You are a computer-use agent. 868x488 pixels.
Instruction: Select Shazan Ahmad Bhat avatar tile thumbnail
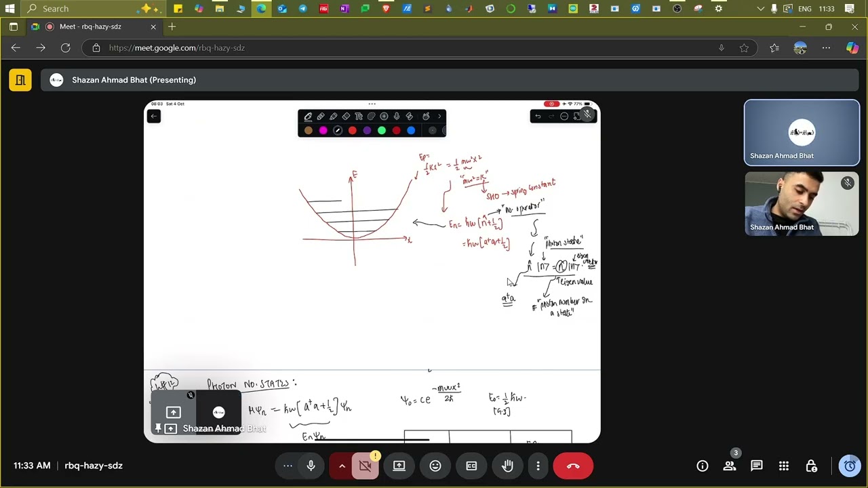click(802, 133)
